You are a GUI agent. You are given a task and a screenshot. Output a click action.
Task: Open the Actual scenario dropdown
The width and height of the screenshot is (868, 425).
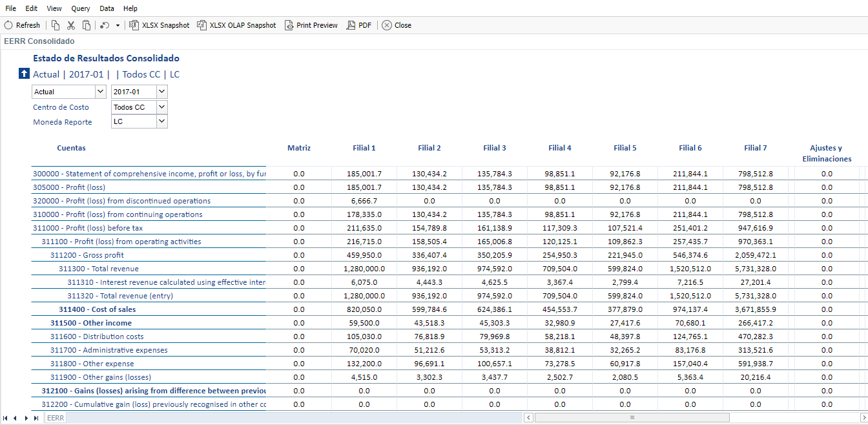click(99, 92)
